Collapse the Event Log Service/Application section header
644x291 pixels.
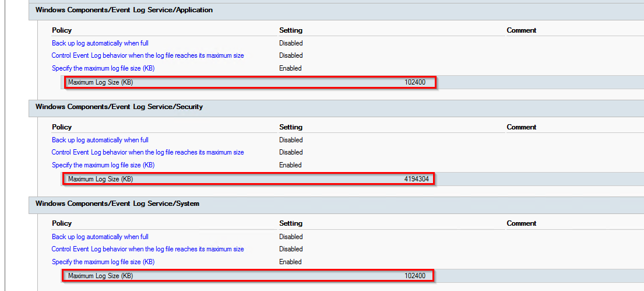coord(336,12)
